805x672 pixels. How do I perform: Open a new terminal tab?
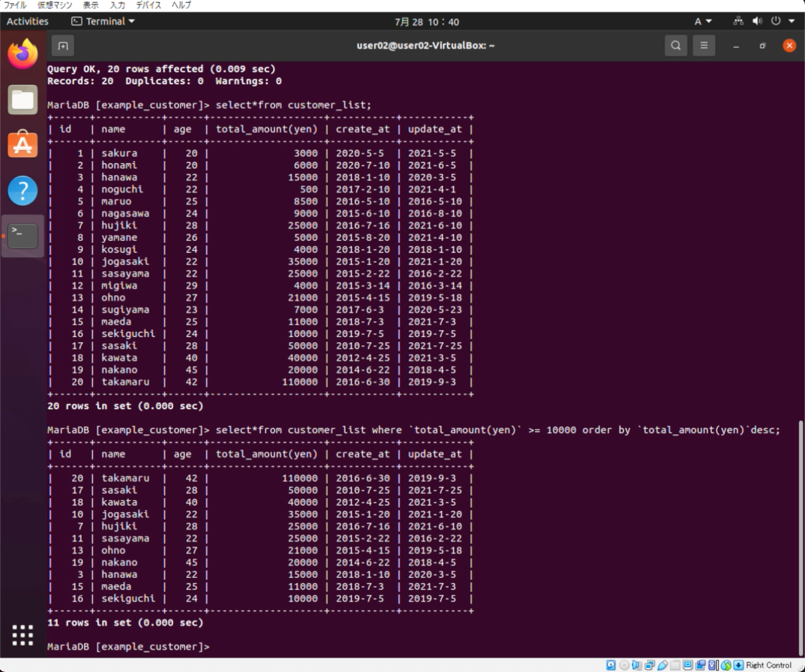tap(62, 46)
